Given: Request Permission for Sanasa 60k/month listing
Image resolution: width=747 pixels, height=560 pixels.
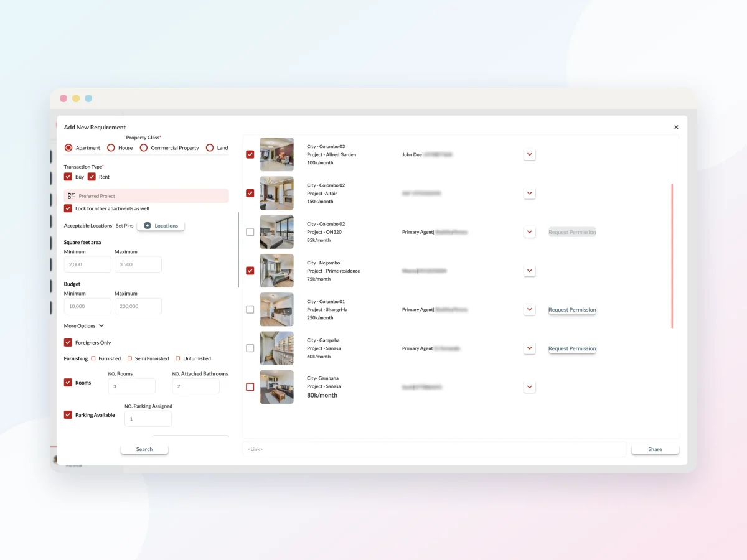Looking at the screenshot, I should 572,348.
